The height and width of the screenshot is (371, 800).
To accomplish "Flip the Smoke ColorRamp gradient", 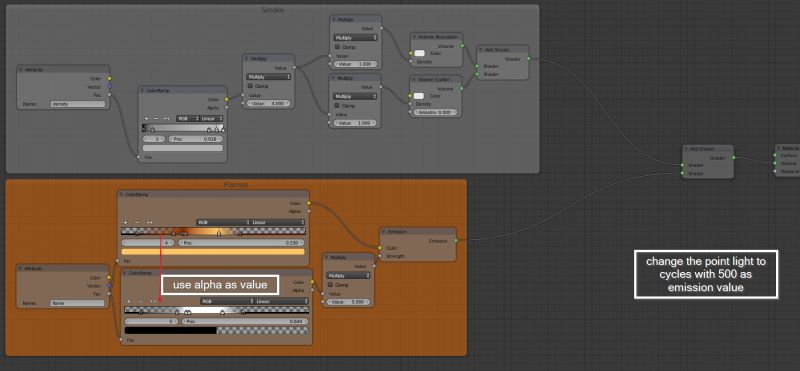I will pos(166,118).
